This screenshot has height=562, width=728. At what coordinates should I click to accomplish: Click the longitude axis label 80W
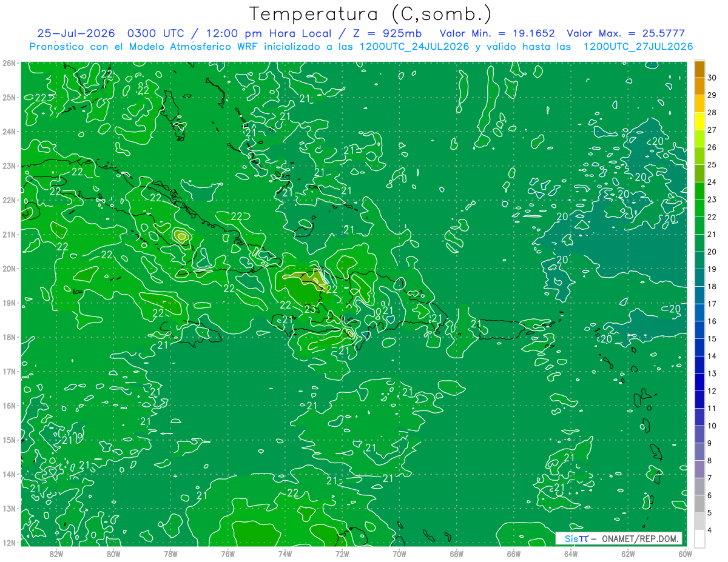tap(113, 554)
